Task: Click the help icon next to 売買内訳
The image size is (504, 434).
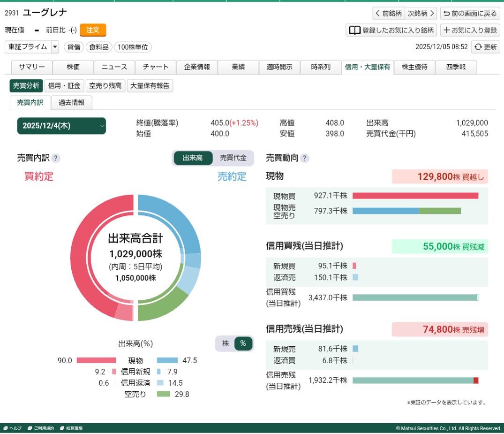Action: pyautogui.click(x=56, y=158)
